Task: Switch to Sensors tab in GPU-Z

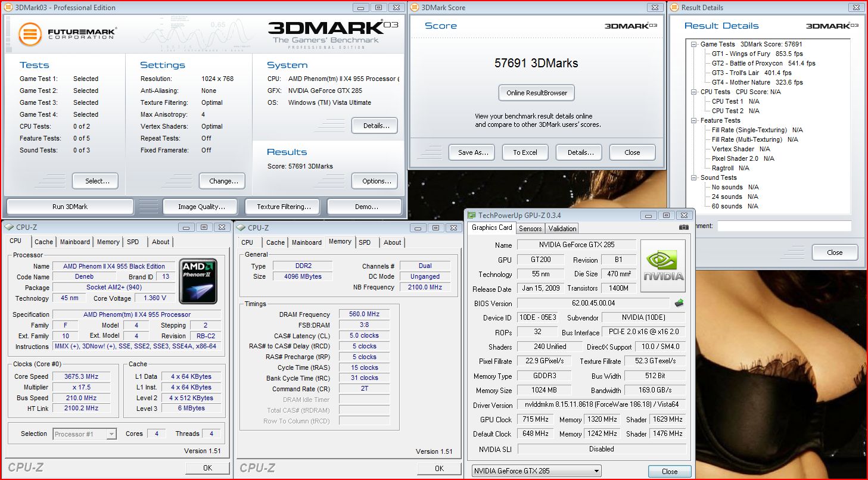Action: (x=530, y=228)
